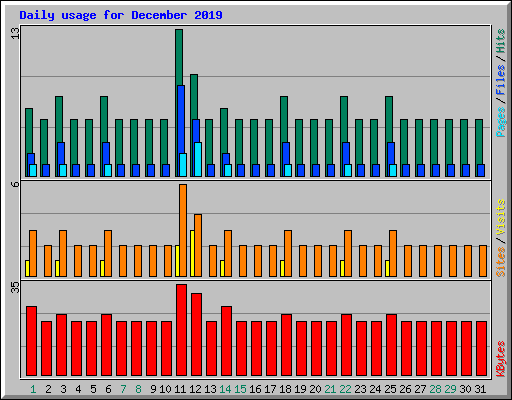The height and width of the screenshot is (400, 512).
Task: Select day "28" on the date axis
Action: 435,389
